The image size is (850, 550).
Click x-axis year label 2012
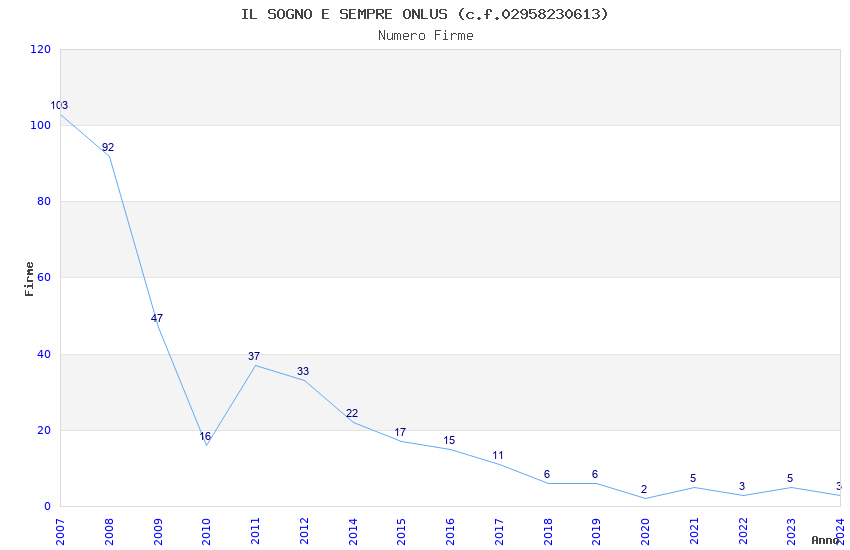point(304,532)
